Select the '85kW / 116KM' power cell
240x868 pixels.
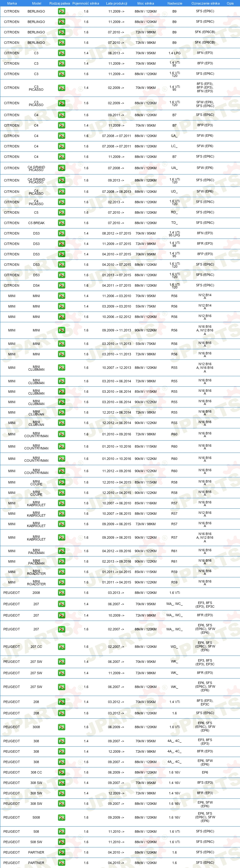click(145, 503)
